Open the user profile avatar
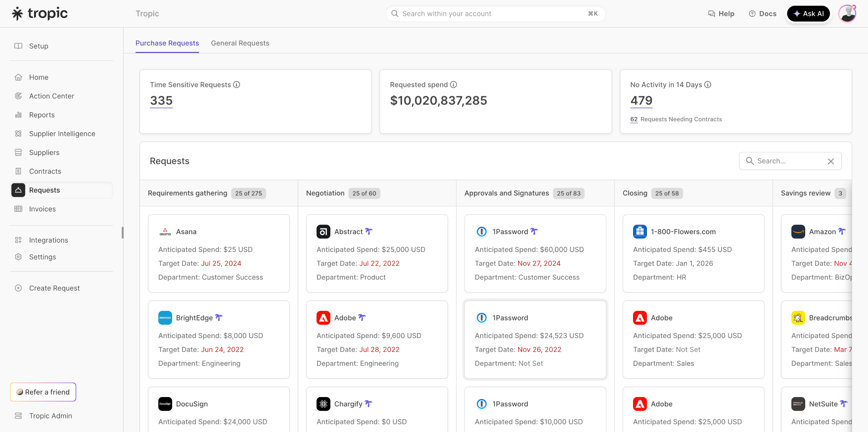Image resolution: width=868 pixels, height=432 pixels. click(x=847, y=14)
